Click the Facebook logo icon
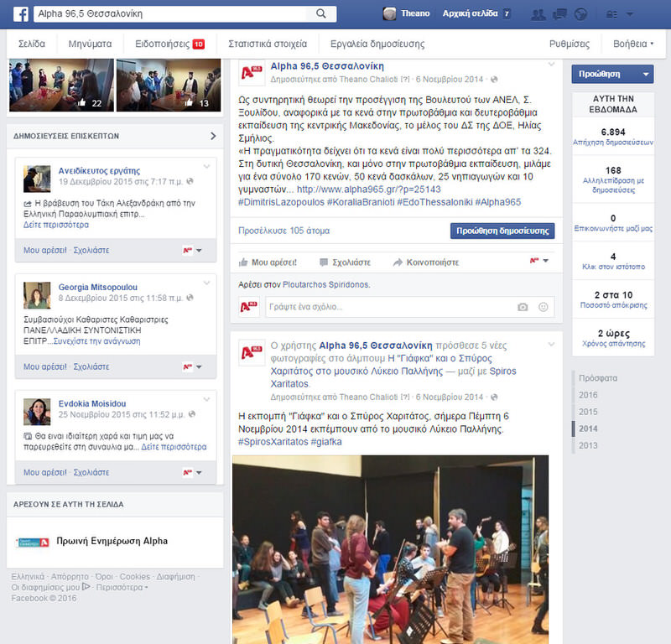The image size is (671, 644). (20, 13)
